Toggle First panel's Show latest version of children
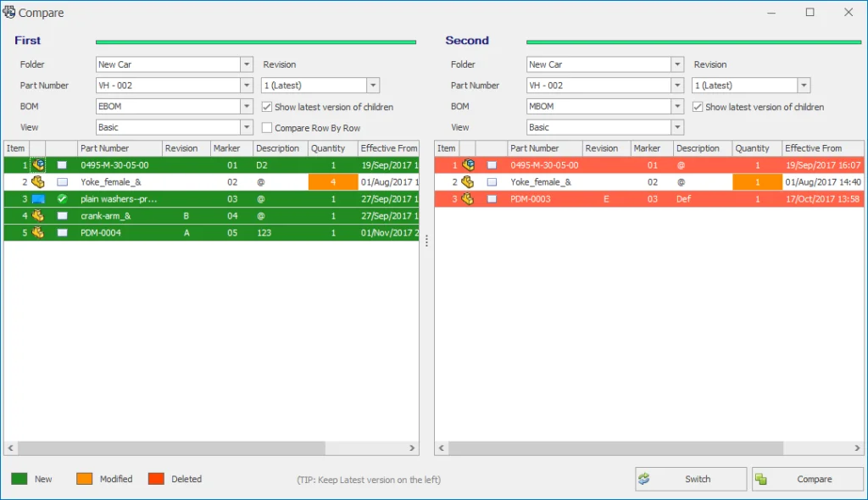Viewport: 868px width, 500px height. coord(267,107)
